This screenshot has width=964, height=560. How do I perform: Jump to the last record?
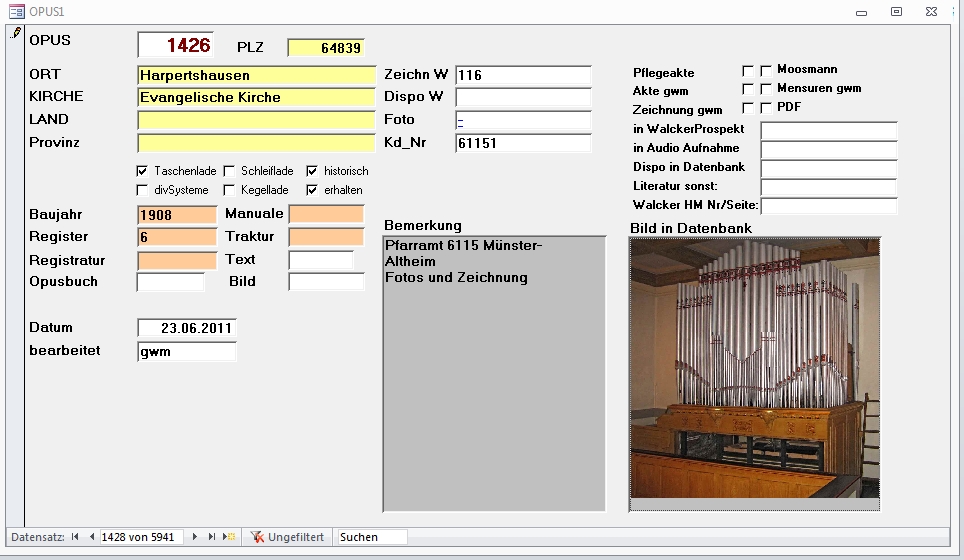point(211,537)
